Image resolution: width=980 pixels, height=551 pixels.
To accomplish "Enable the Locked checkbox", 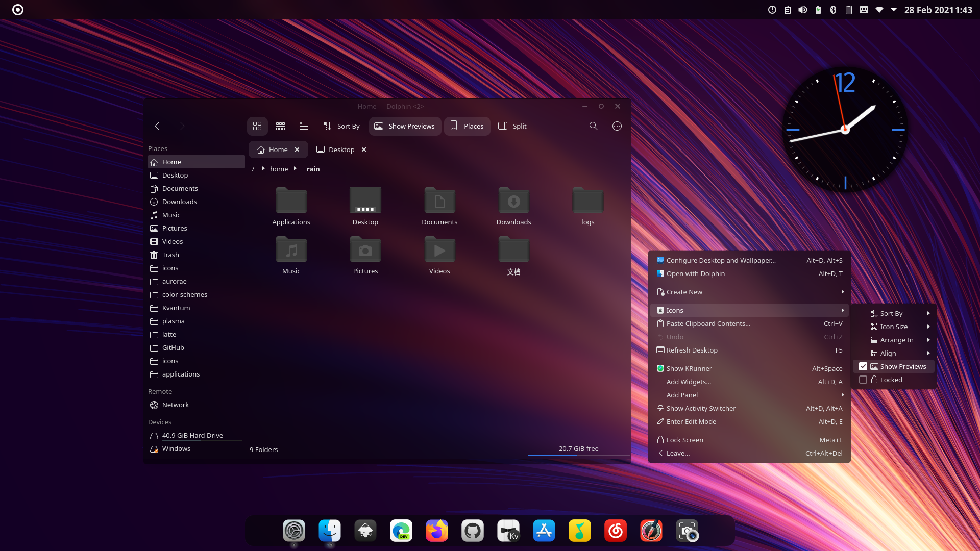I will [x=863, y=380].
